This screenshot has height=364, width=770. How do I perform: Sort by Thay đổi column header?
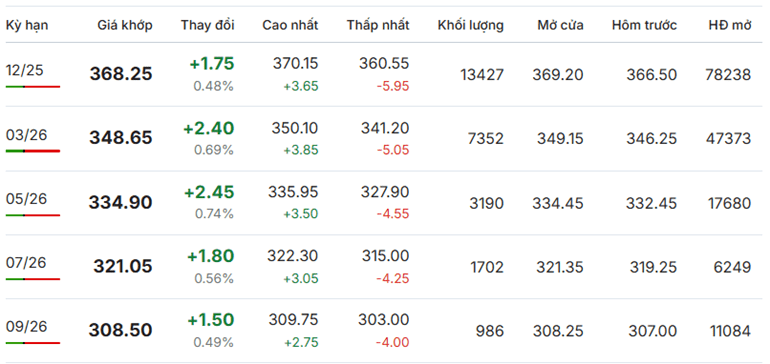pos(207,26)
